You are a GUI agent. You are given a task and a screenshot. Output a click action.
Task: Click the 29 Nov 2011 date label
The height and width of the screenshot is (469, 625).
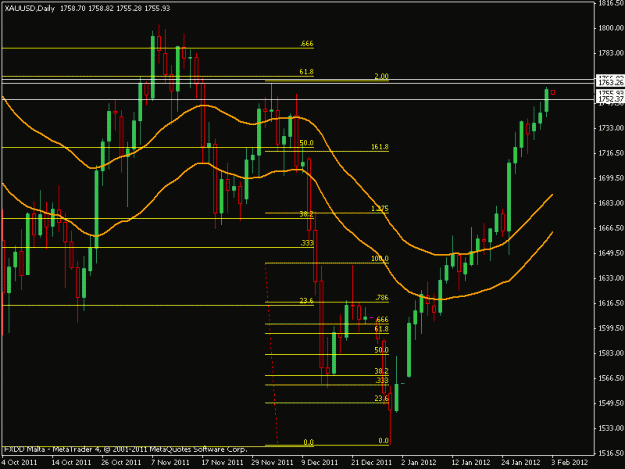tap(272, 462)
